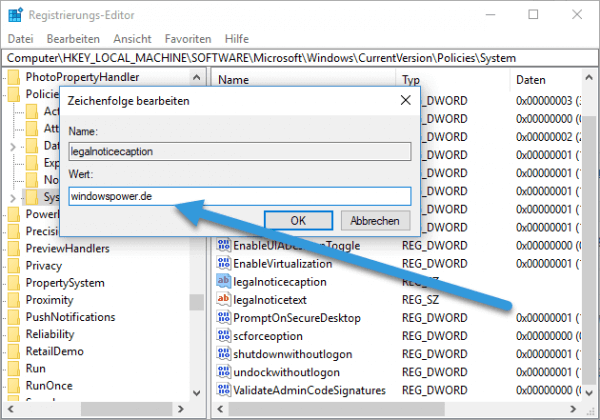Select the ValidateAdminCodeSignatures value name
This screenshot has height=420, width=600.
[310, 391]
